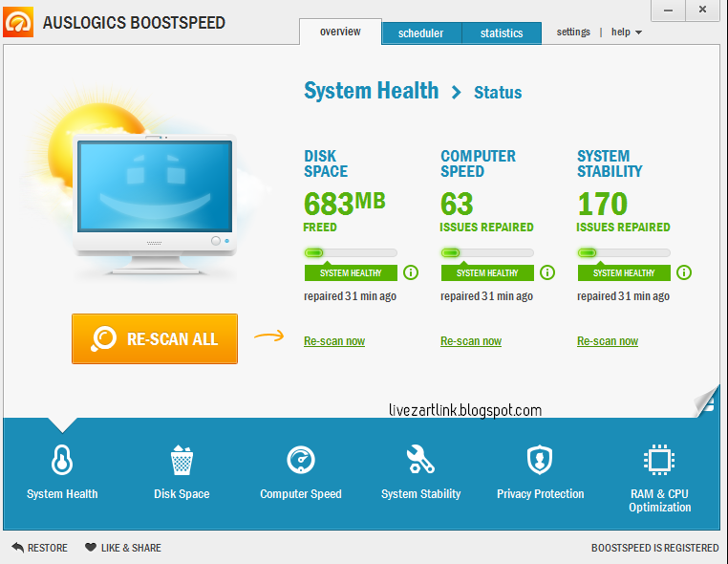Screen dimensions: 728x564
Task: Click Re-scan now under Disk Space
Action: [334, 341]
